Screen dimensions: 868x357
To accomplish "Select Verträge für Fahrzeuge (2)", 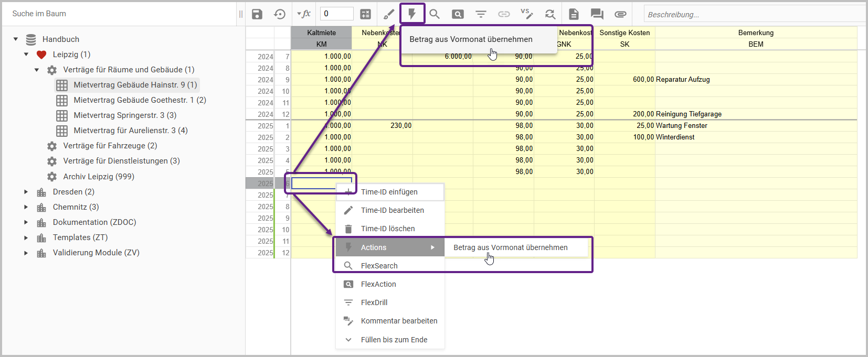I will (110, 146).
